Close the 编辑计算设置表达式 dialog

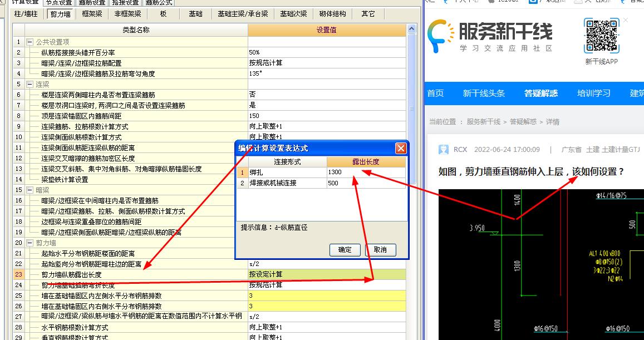coord(401,148)
